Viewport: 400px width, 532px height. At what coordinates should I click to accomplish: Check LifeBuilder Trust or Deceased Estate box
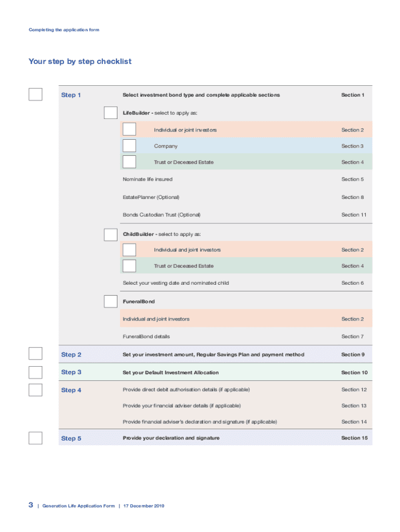coord(129,162)
